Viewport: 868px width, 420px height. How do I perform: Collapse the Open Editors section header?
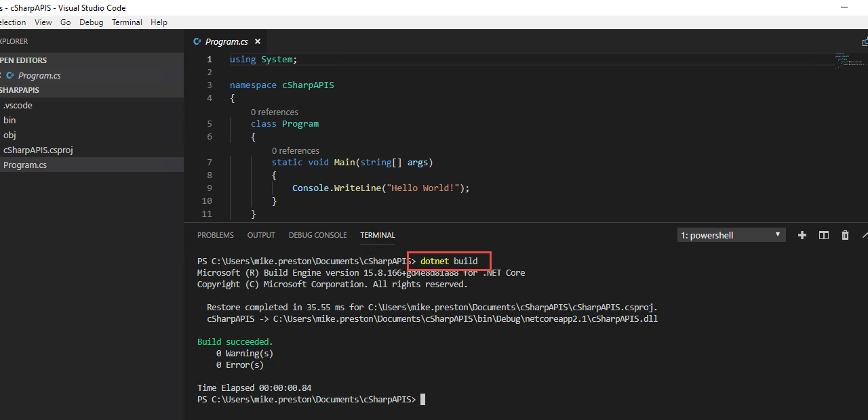(92, 60)
